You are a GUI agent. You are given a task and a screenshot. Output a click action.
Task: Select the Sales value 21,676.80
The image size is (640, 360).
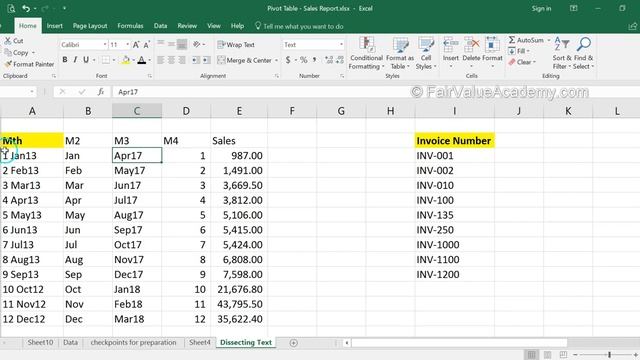coord(240,289)
